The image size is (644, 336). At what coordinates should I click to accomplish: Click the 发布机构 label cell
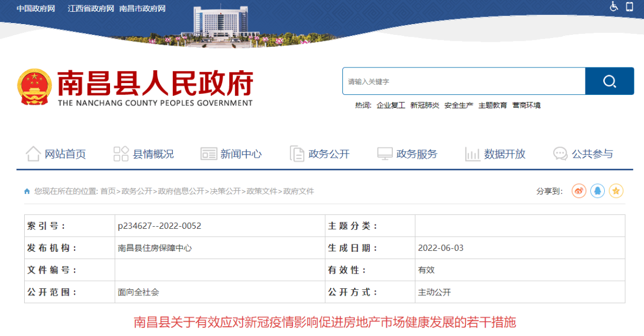pyautogui.click(x=70, y=248)
